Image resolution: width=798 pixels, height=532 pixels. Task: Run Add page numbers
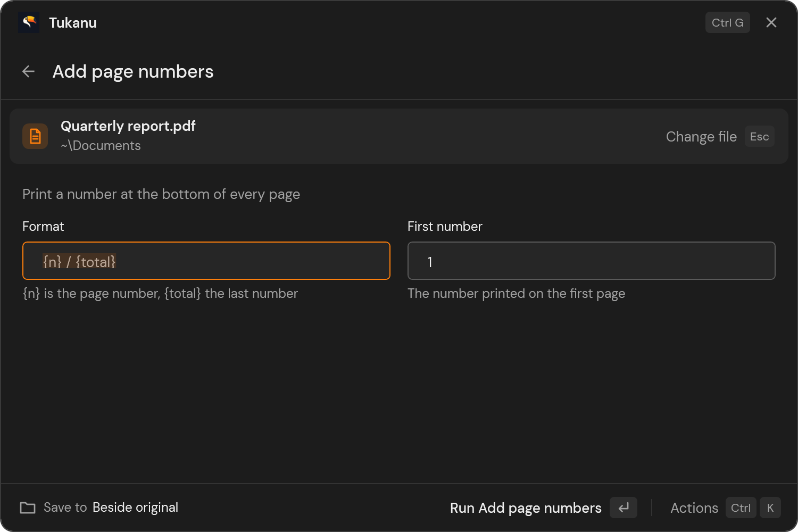(526, 508)
